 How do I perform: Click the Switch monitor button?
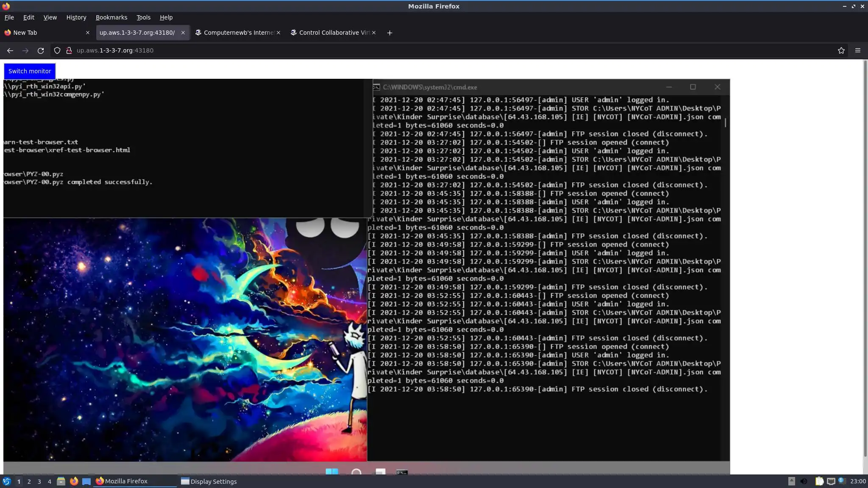click(x=30, y=71)
